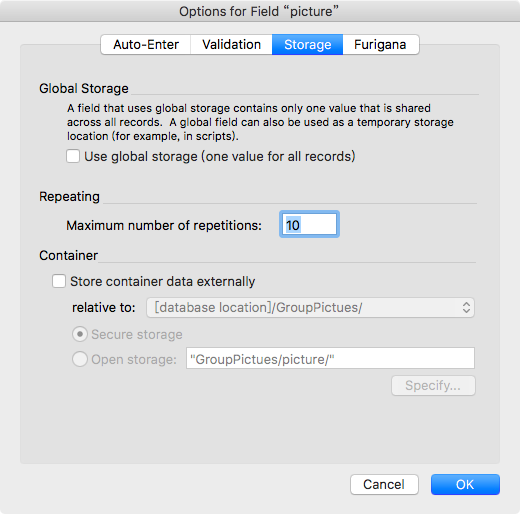Click the Global Storage section heading
This screenshot has width=520, height=514.
pos(84,88)
